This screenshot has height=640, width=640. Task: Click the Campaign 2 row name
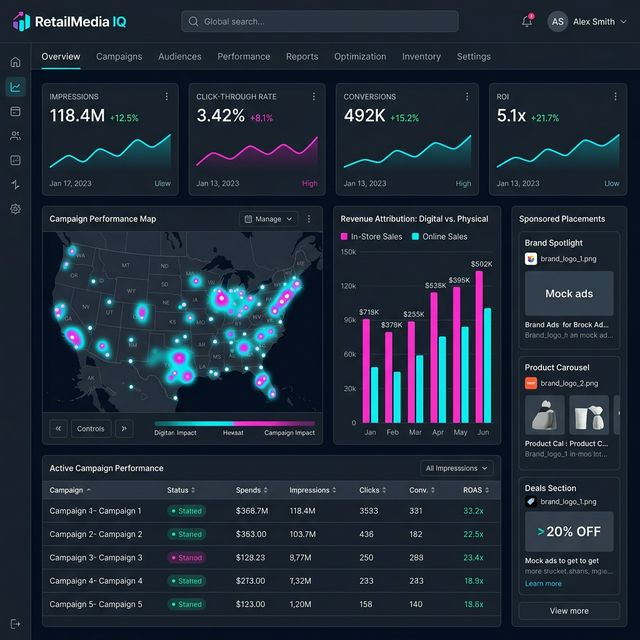[96, 534]
